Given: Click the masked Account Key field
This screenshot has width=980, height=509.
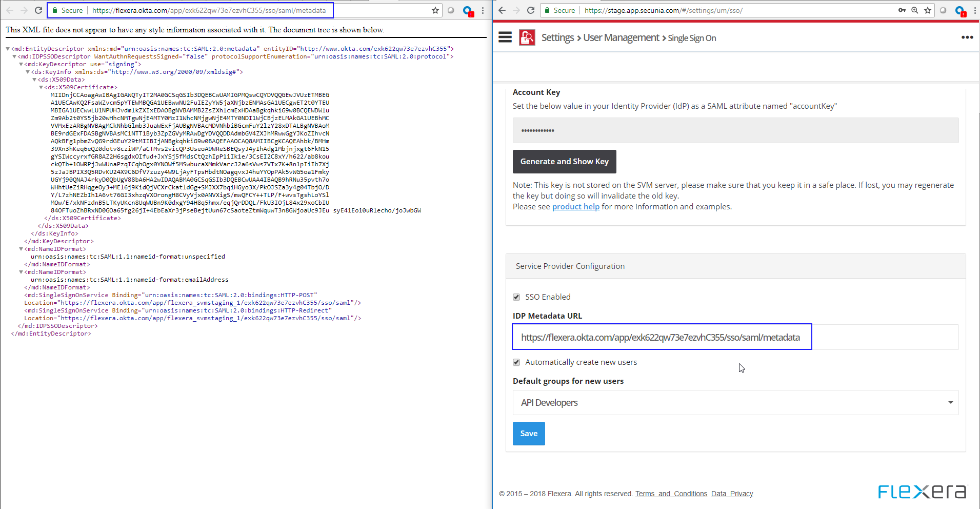Looking at the screenshot, I should click(x=735, y=130).
